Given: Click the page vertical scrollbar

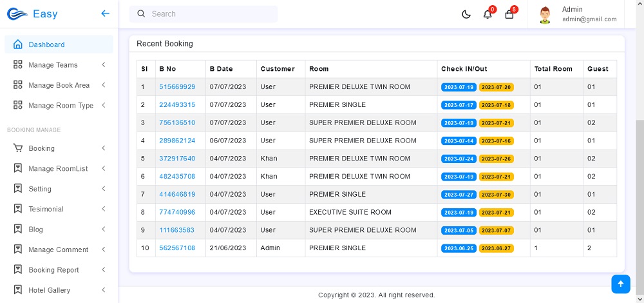Looking at the screenshot, I should [639, 193].
